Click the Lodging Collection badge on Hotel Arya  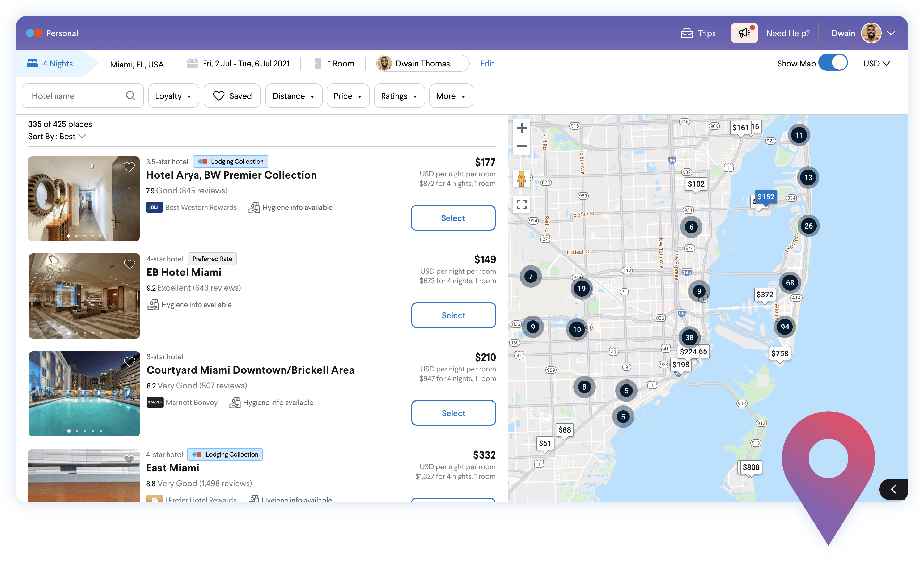tap(231, 161)
